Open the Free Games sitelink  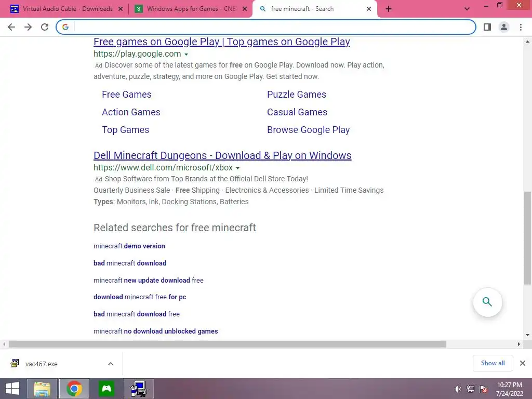click(127, 95)
